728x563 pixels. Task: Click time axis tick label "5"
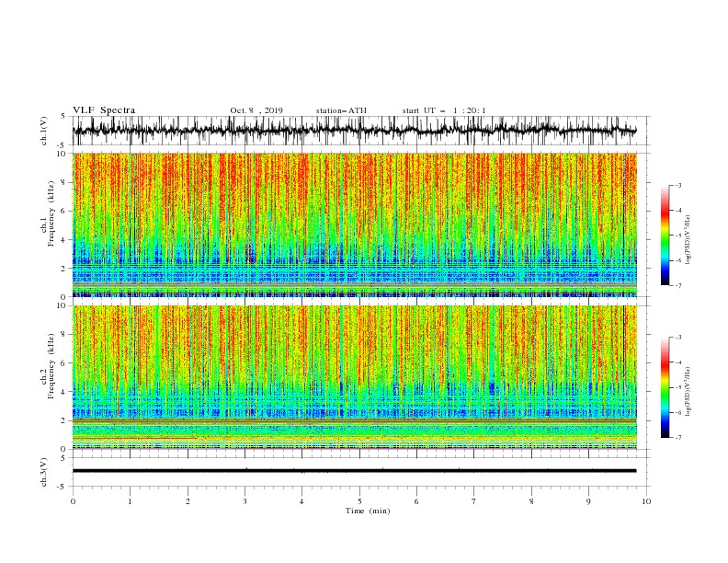point(359,501)
